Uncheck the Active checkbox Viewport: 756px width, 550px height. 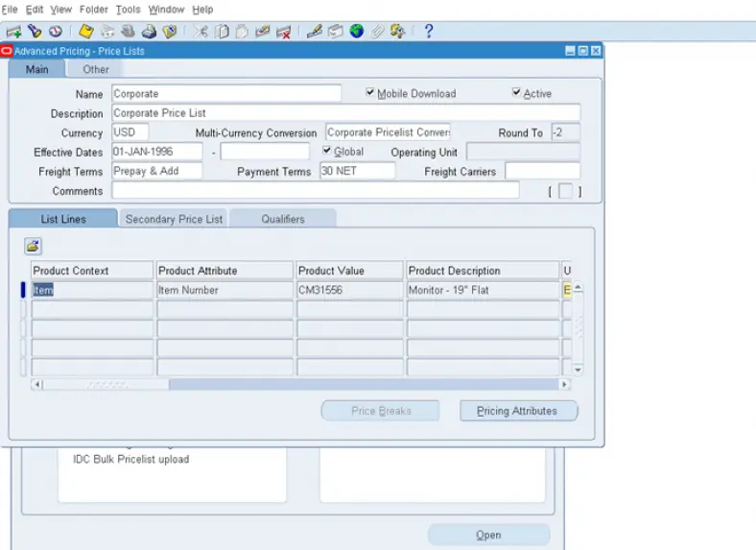point(516,93)
